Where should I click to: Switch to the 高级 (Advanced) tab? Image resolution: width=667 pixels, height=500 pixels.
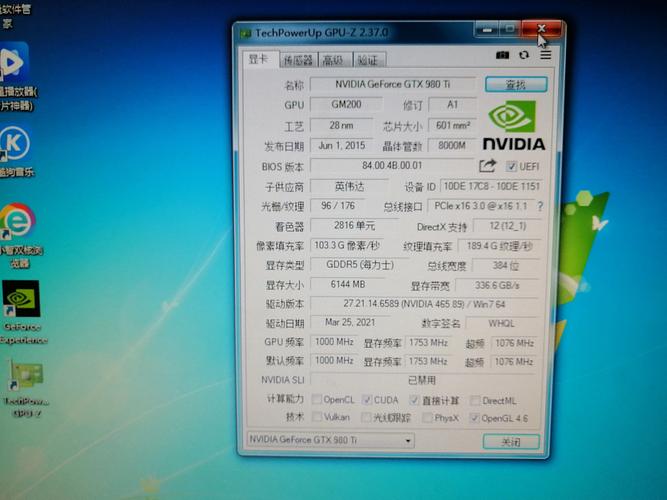[x=334, y=60]
